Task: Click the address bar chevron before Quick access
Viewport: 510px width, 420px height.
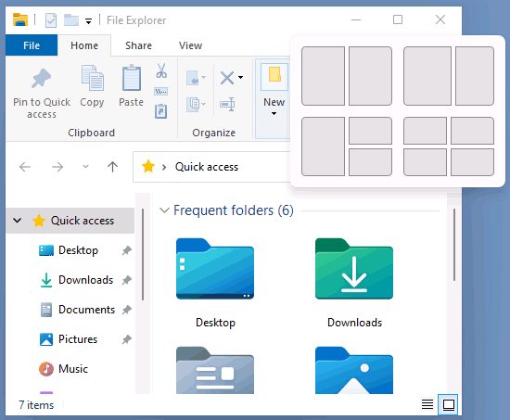Action: 164,167
